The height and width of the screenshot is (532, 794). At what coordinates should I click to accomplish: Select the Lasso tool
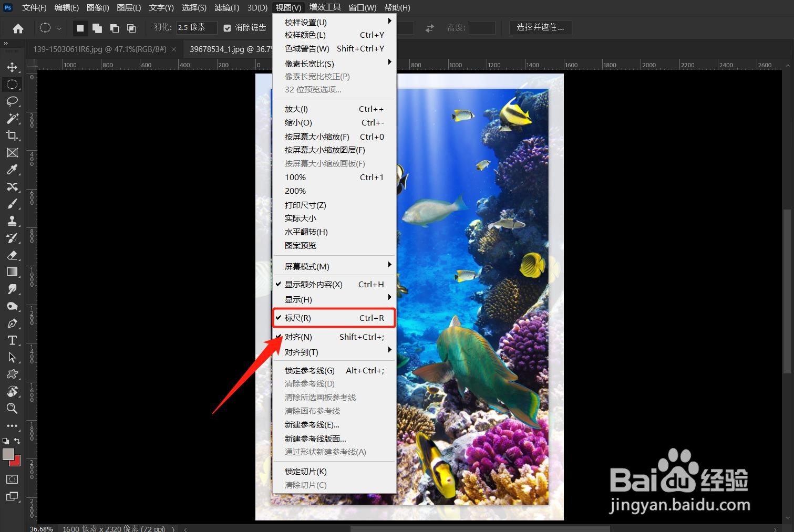13,101
